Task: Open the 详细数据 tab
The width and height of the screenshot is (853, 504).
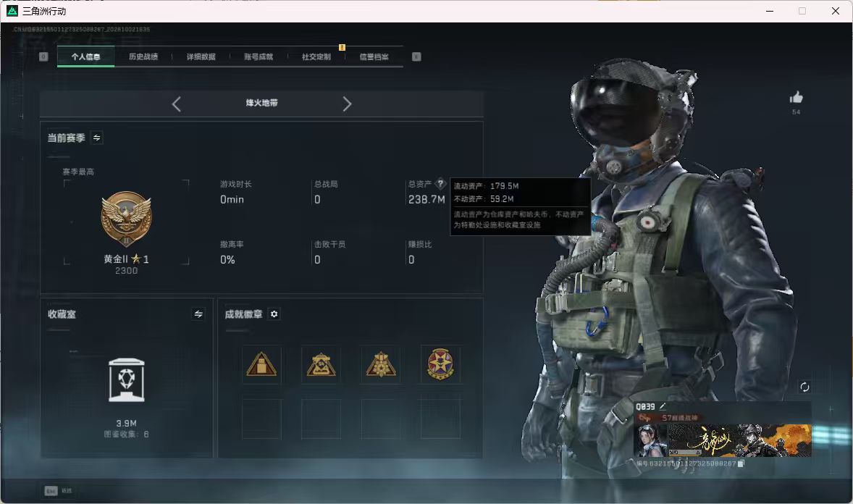Action: pyautogui.click(x=201, y=56)
